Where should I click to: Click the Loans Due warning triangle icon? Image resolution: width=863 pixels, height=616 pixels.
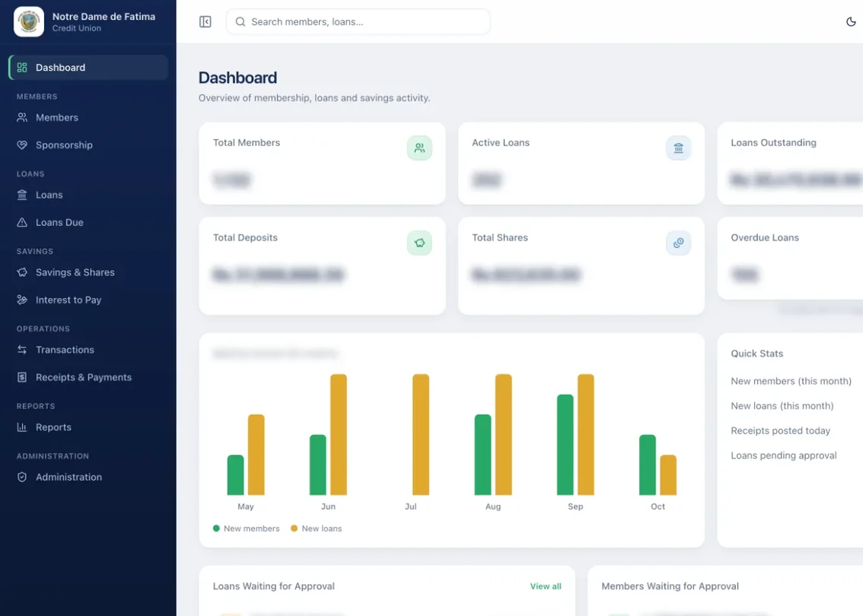(22, 223)
